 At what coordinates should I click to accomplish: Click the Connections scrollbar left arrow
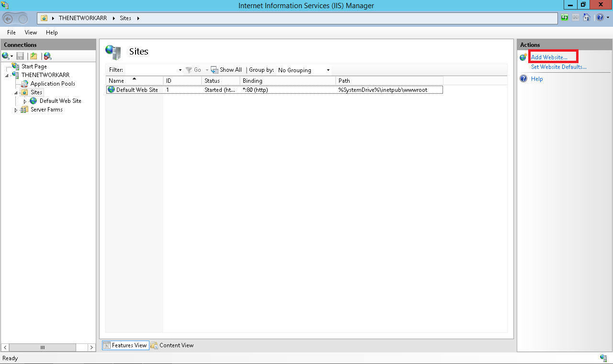pos(5,348)
